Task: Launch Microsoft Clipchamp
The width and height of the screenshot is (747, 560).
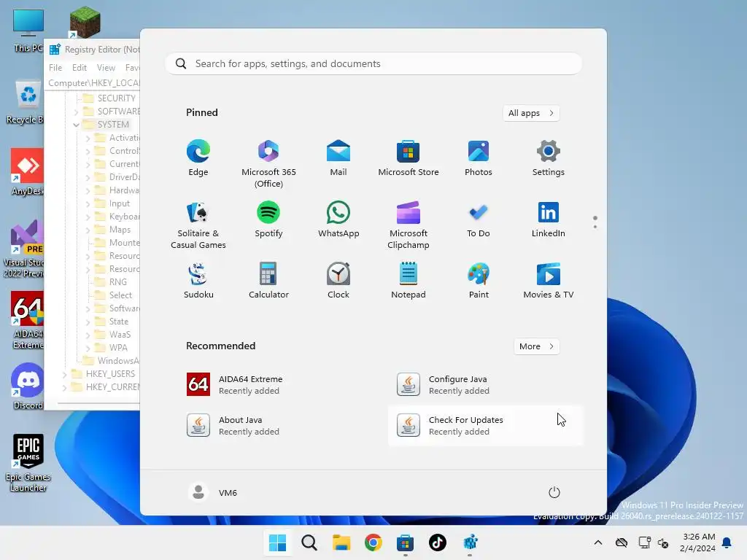Action: click(x=409, y=225)
